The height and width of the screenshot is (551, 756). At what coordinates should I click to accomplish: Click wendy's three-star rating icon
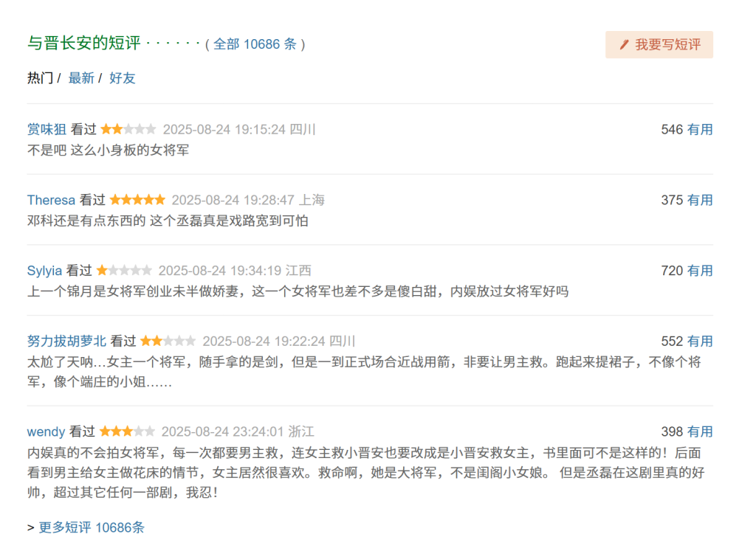point(127,432)
